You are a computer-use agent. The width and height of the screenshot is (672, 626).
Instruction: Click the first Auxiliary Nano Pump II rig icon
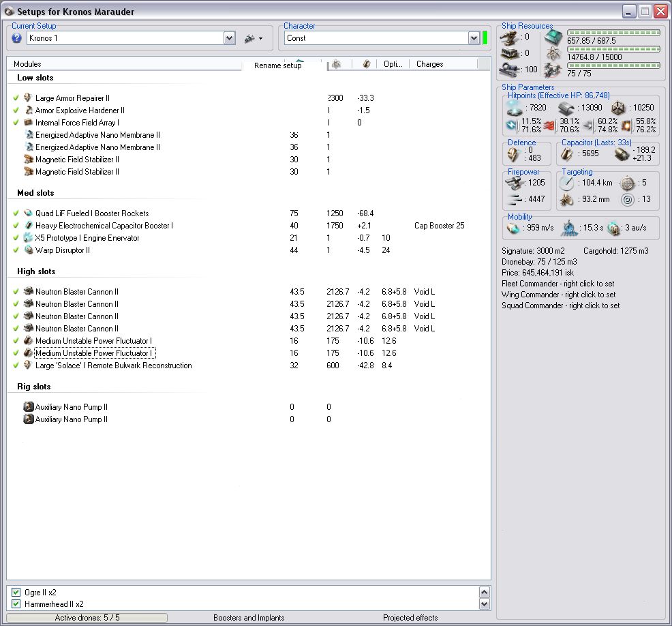point(28,407)
